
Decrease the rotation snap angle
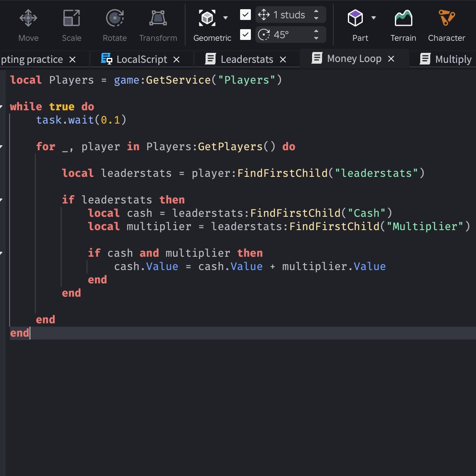click(316, 38)
